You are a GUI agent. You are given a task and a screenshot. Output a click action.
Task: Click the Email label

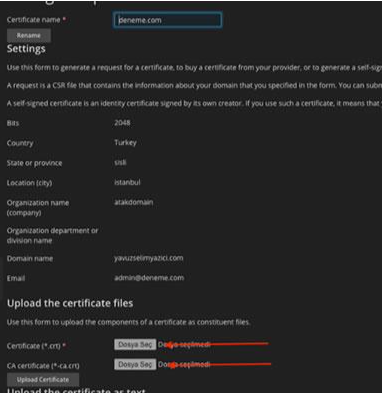point(16,278)
